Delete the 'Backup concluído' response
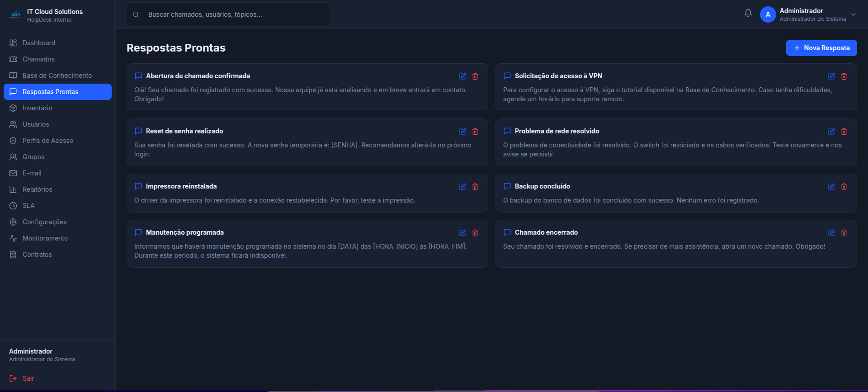868x392 pixels. [844, 187]
